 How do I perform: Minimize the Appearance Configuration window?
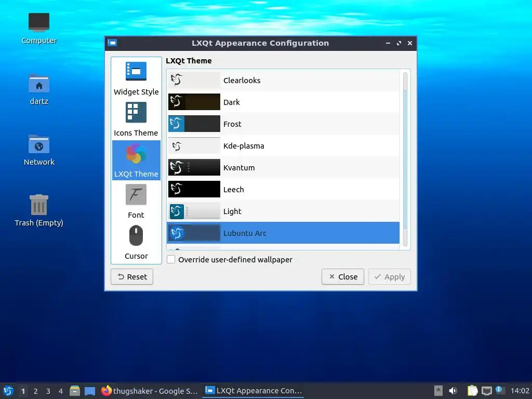point(388,43)
